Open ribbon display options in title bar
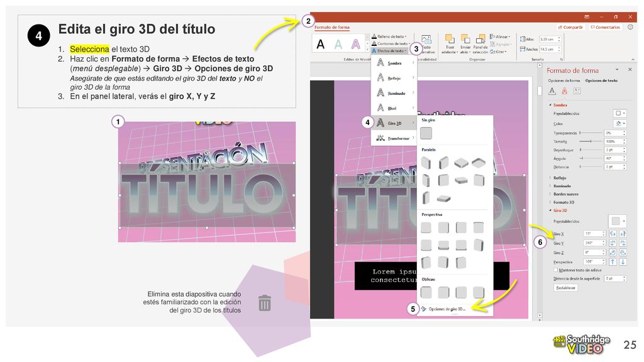The width and height of the screenshot is (644, 362). tap(587, 17)
